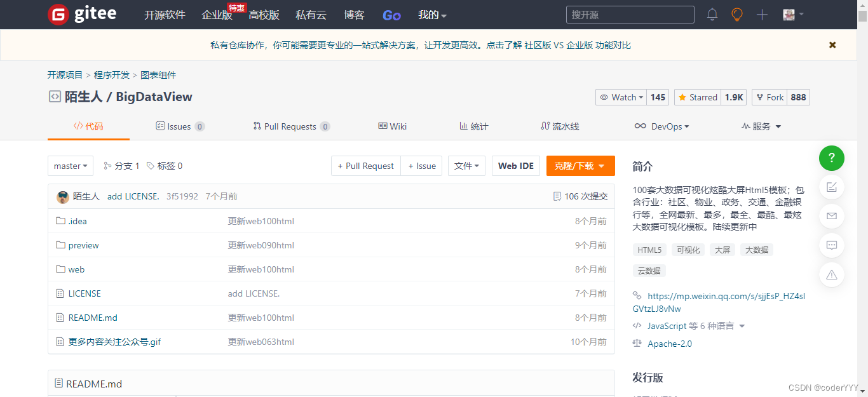
Task: Open the 流水线 tab
Action: 560,126
